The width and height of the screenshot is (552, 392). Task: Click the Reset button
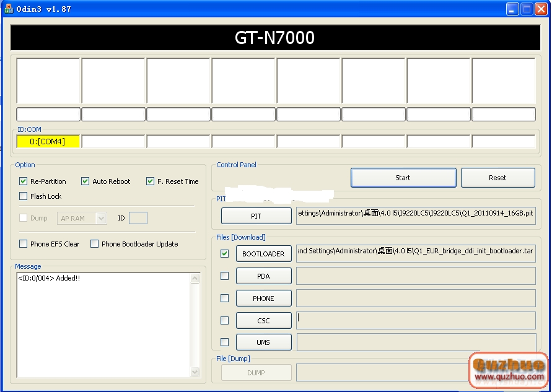point(497,178)
